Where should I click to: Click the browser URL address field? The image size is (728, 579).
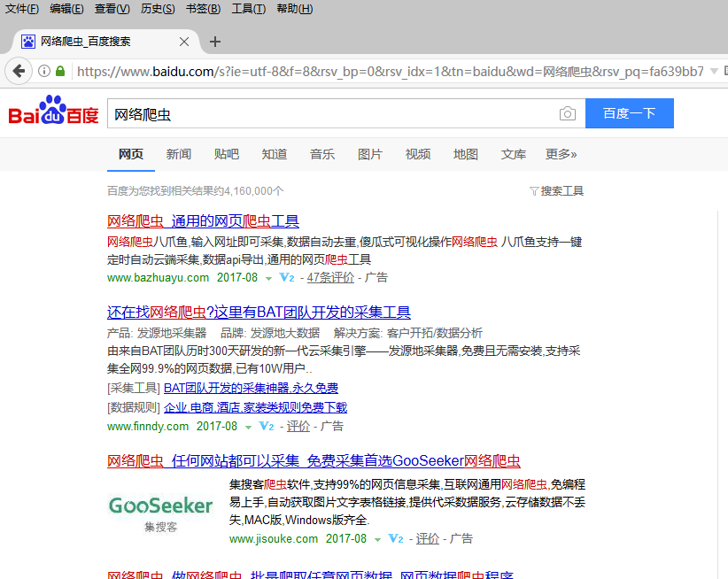click(x=390, y=71)
